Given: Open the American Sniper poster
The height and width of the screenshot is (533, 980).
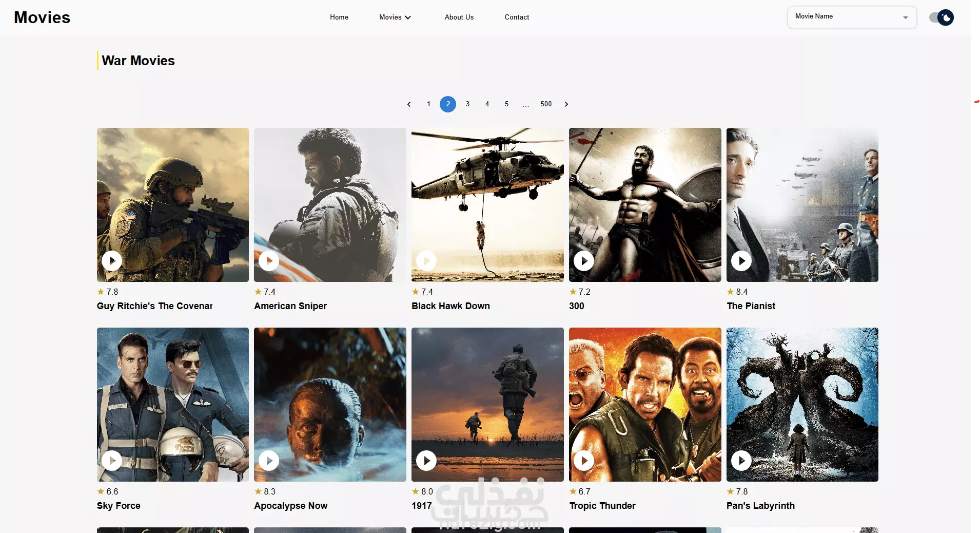Looking at the screenshot, I should [x=330, y=205].
